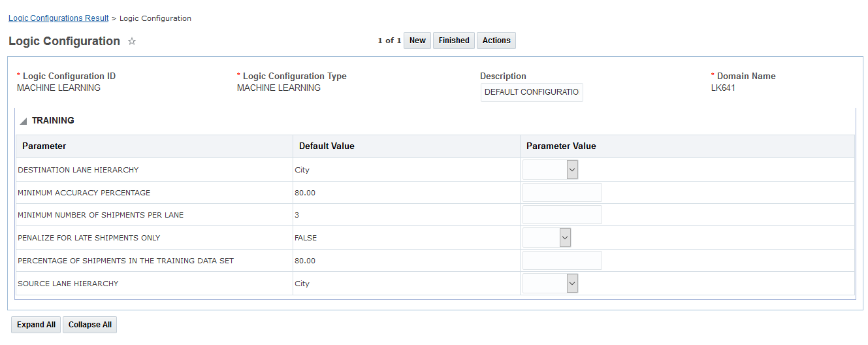Click the Parameter column header
This screenshot has width=868, height=345.
tap(44, 146)
